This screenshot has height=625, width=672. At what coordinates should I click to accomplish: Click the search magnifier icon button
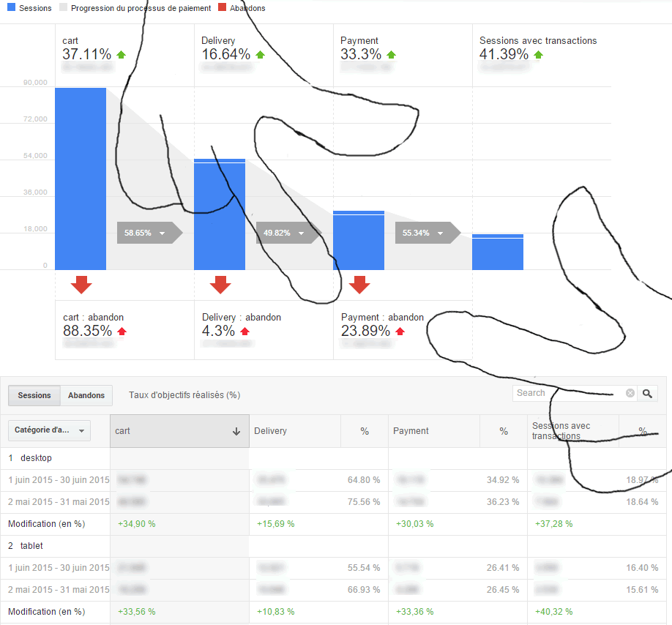(x=647, y=394)
